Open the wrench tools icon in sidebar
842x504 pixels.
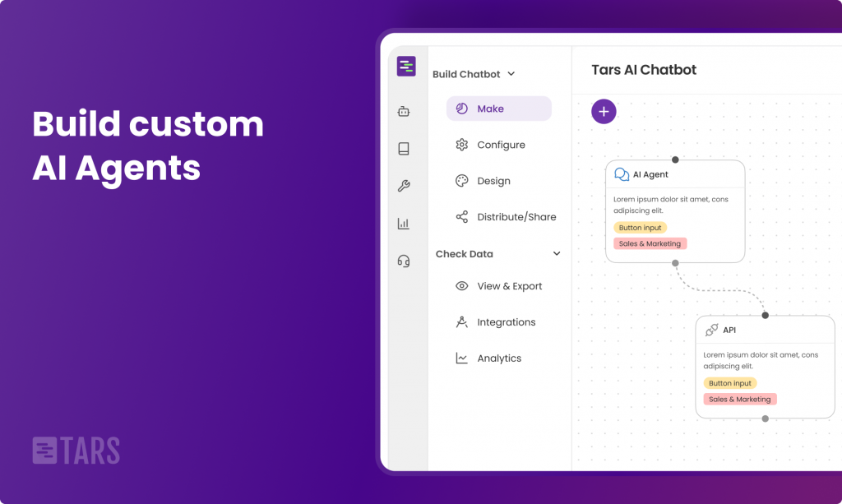coord(404,186)
